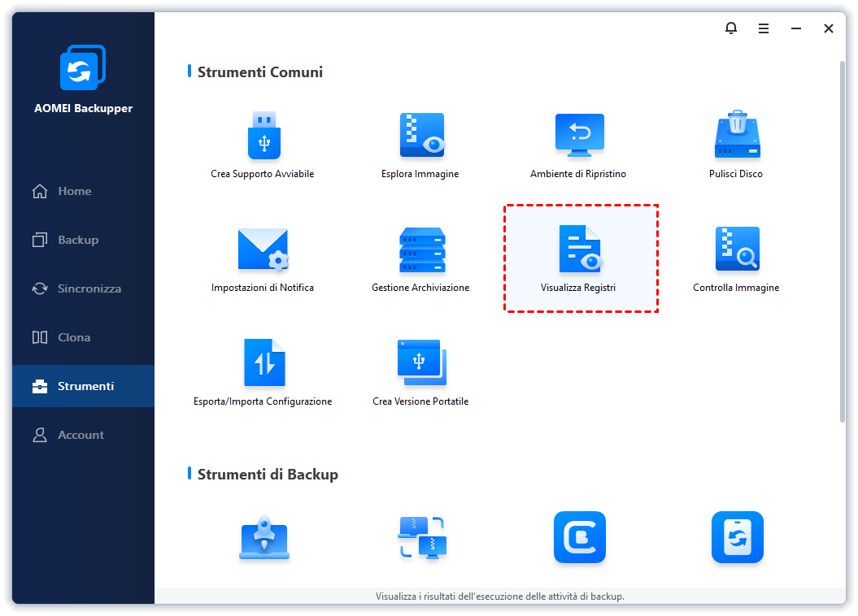Image resolution: width=858 pixels, height=616 pixels.
Task: Close the AOMEI Backupper window
Action: [829, 28]
